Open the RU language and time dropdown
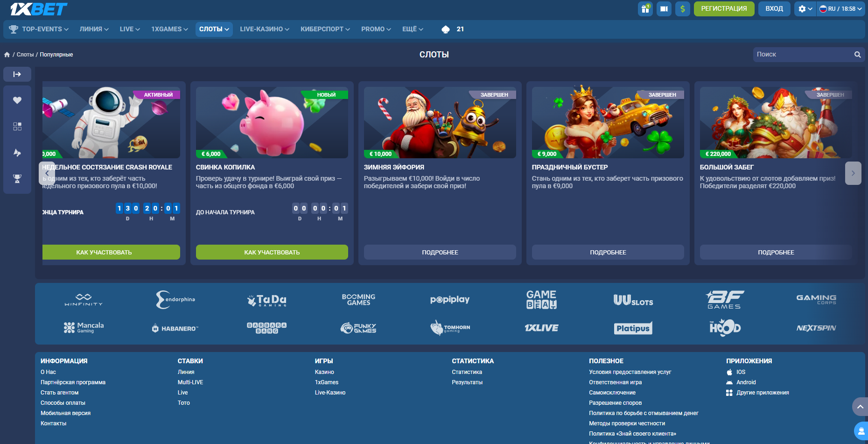Screen dimensions: 868x444 (x=840, y=9)
